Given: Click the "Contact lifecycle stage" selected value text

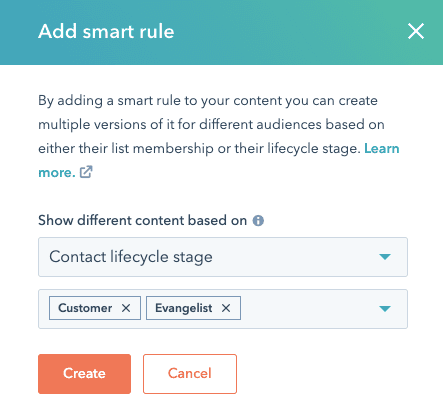Looking at the screenshot, I should tap(131, 257).
